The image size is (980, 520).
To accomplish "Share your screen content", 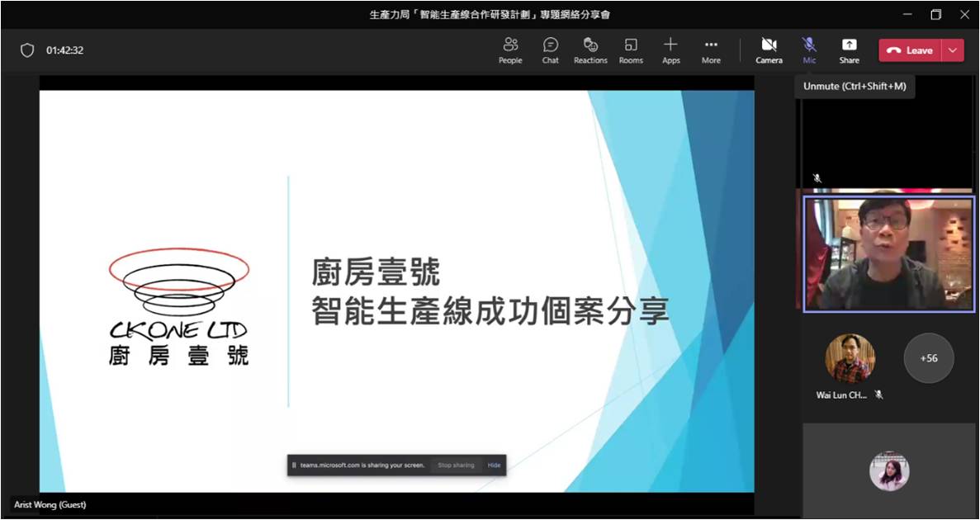I will coord(849,50).
